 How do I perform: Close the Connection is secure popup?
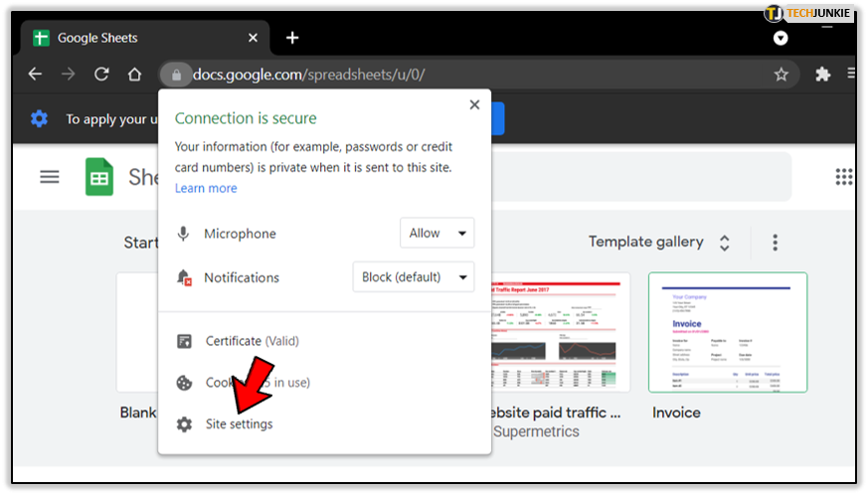pyautogui.click(x=474, y=104)
